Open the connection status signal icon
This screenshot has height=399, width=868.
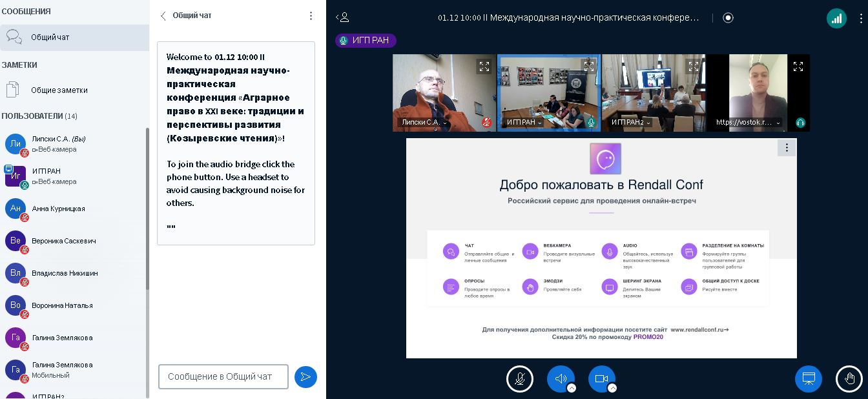(x=836, y=17)
